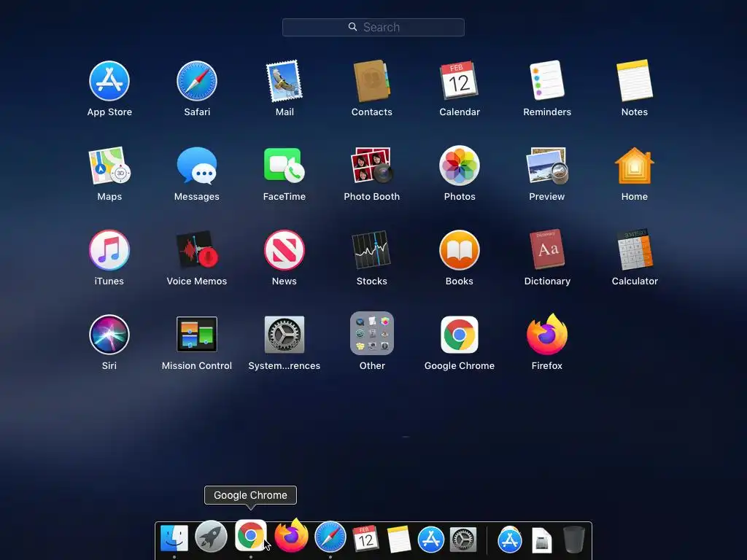
Task: Expand the Other apps folder
Action: 371,333
